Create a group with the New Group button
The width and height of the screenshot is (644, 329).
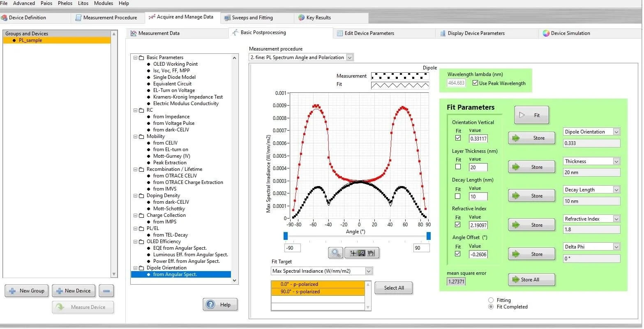(x=26, y=291)
